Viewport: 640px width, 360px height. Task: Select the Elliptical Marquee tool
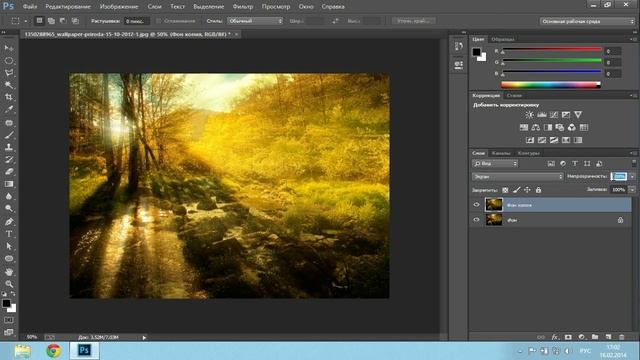pyautogui.click(x=9, y=60)
